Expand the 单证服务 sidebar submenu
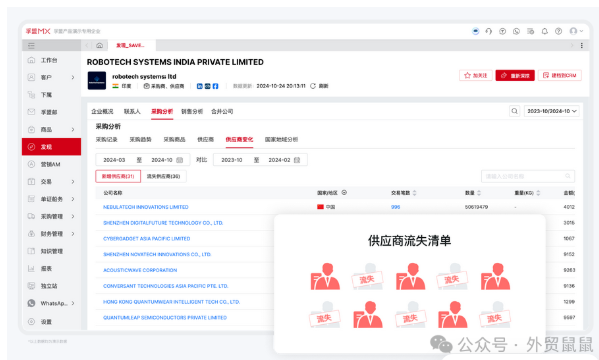 (73, 199)
